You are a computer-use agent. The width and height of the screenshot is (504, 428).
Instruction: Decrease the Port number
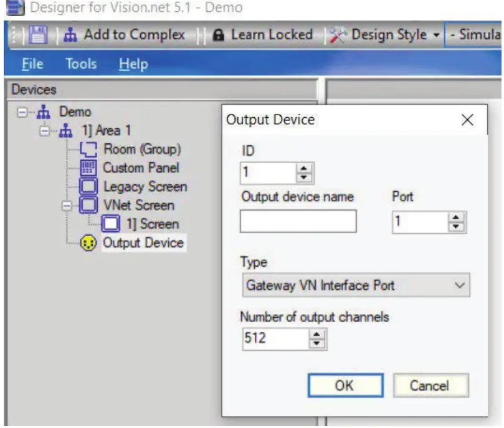(456, 227)
